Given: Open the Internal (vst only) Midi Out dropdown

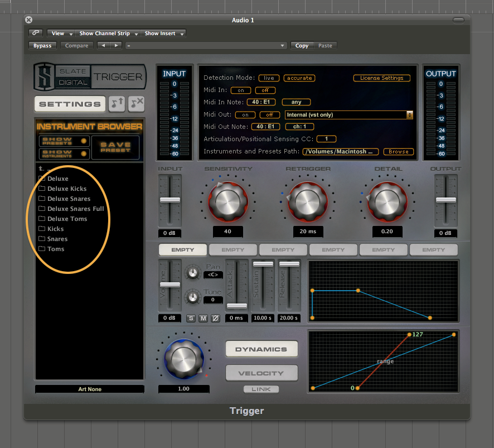Looking at the screenshot, I should point(349,115).
